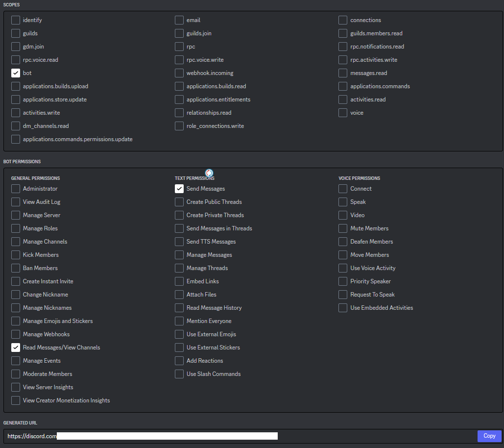Enable the guilds scope
This screenshot has width=504, height=448.
pos(16,33)
